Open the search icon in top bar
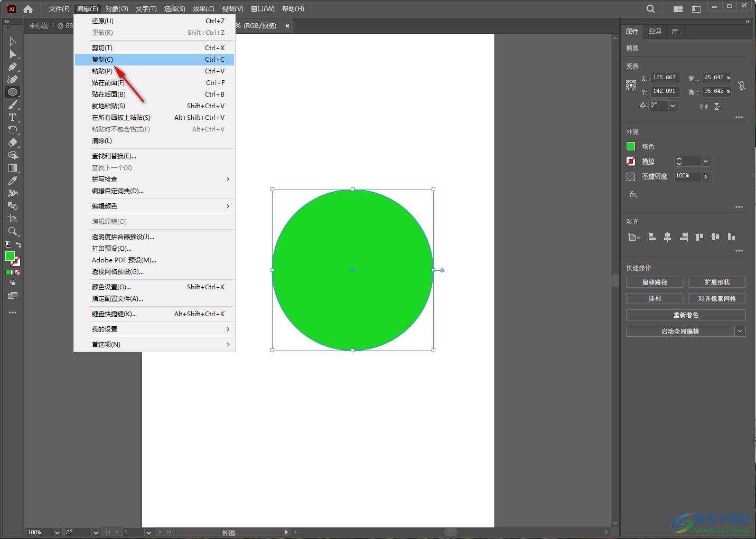This screenshot has width=756, height=539. 650,9
